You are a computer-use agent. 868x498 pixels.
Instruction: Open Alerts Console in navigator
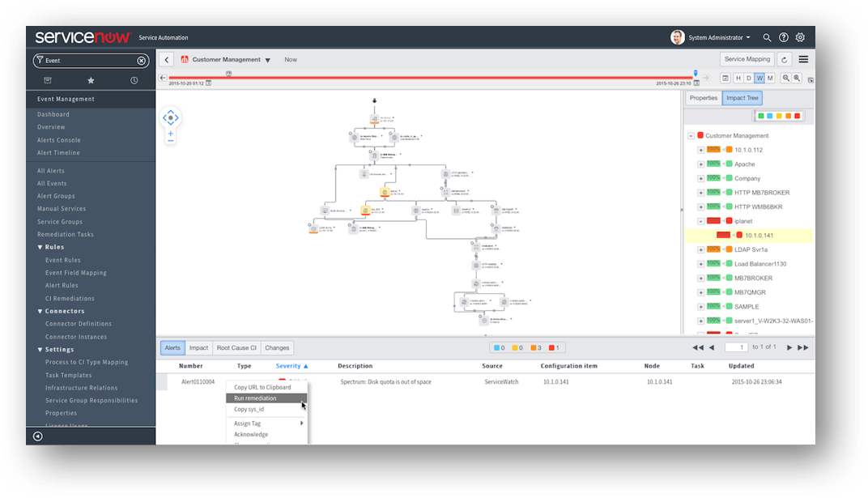pos(58,141)
